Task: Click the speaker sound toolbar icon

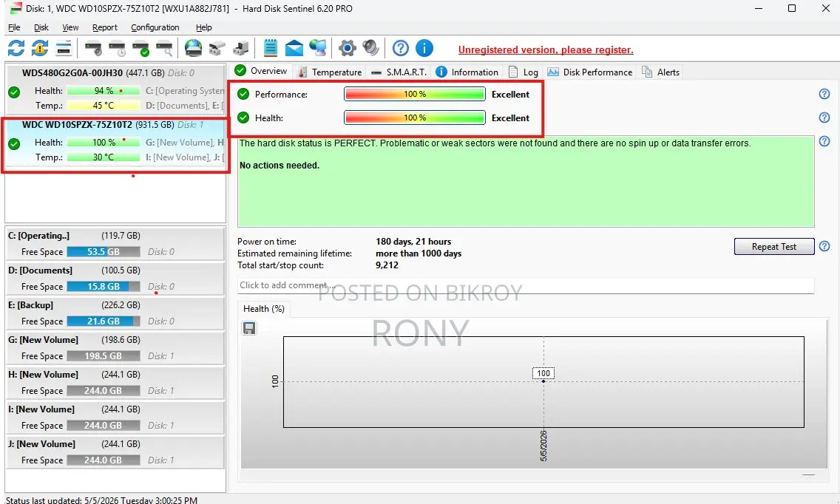Action: [x=370, y=48]
